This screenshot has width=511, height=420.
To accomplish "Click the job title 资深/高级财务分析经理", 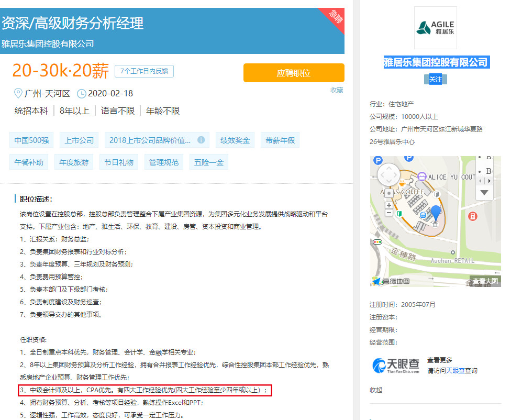I will pos(72,24).
